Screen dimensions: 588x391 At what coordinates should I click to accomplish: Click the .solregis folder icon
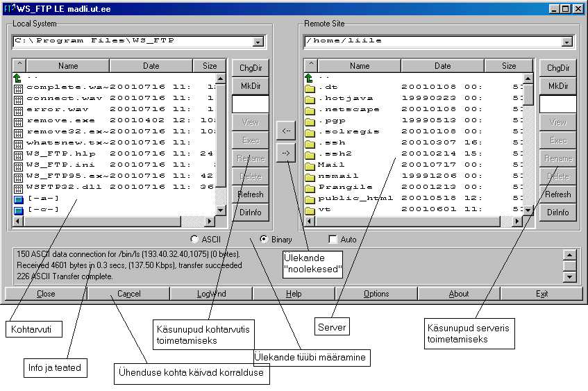pyautogui.click(x=310, y=133)
